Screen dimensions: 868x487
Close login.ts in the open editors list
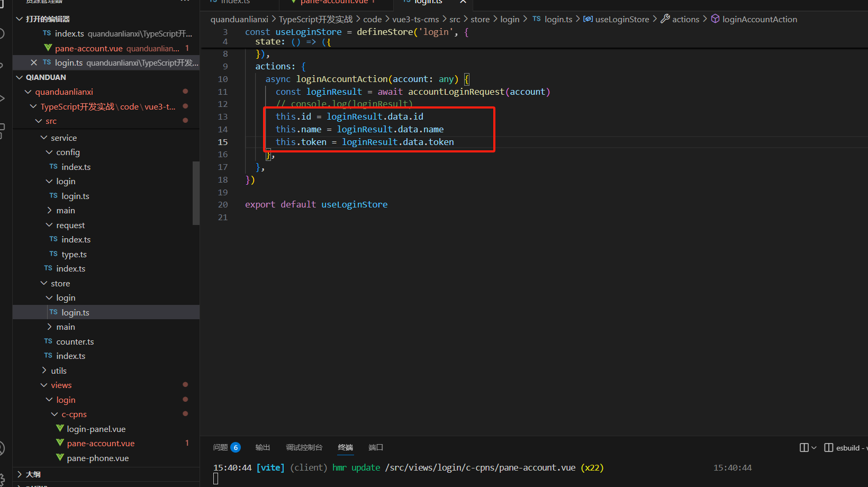click(34, 62)
